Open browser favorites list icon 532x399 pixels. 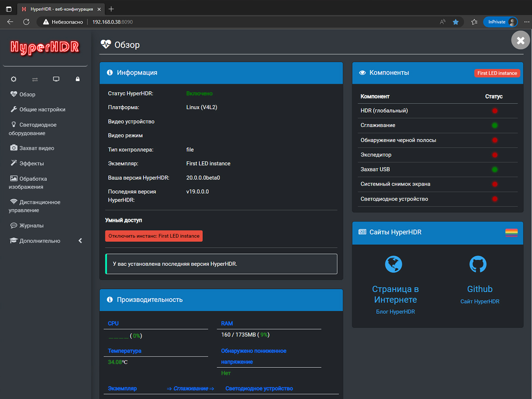click(x=474, y=22)
